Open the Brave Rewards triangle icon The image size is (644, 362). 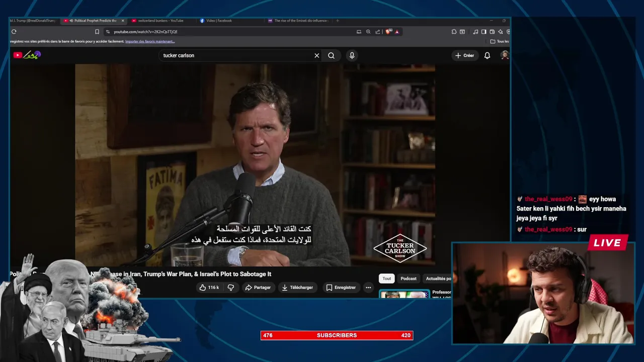(397, 32)
